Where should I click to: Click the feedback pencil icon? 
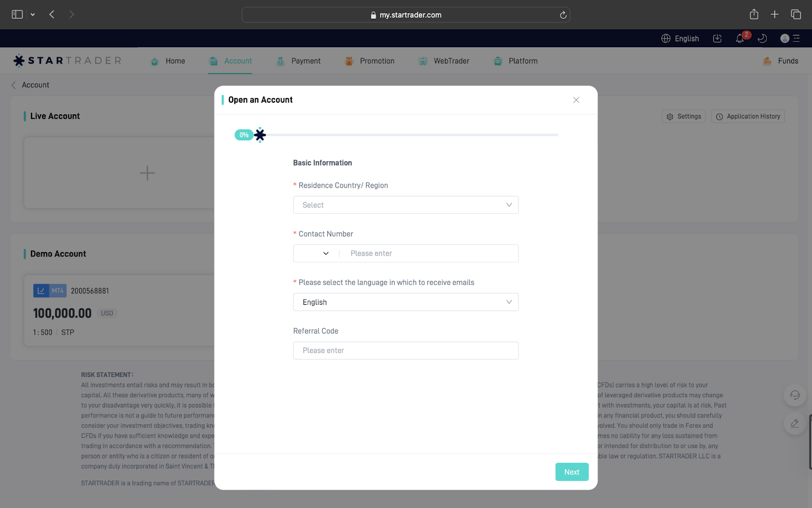click(795, 424)
